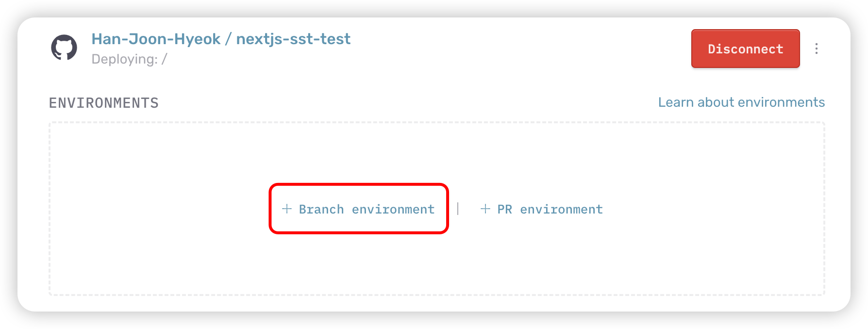Click the GitHub logo icon
Screen dimensions: 868x329
(64, 48)
